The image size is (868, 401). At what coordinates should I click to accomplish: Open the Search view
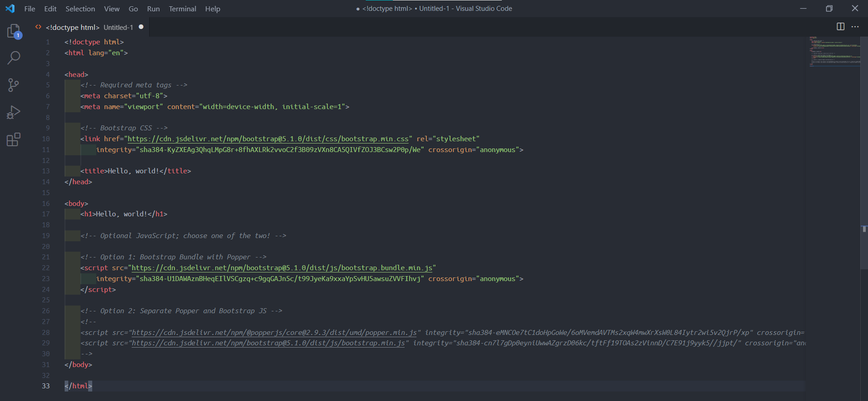pyautogui.click(x=14, y=58)
